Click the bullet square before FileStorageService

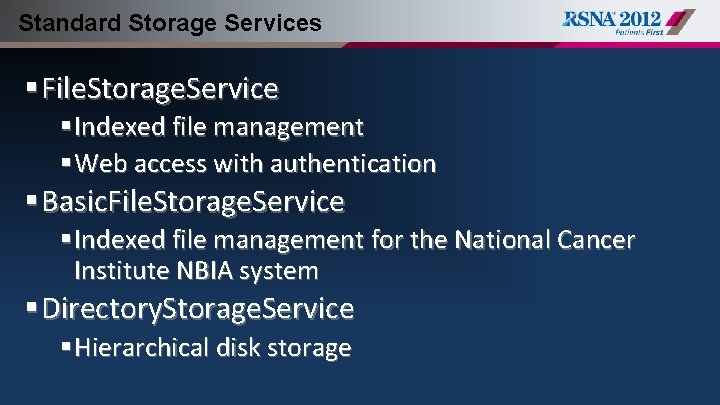(32, 87)
